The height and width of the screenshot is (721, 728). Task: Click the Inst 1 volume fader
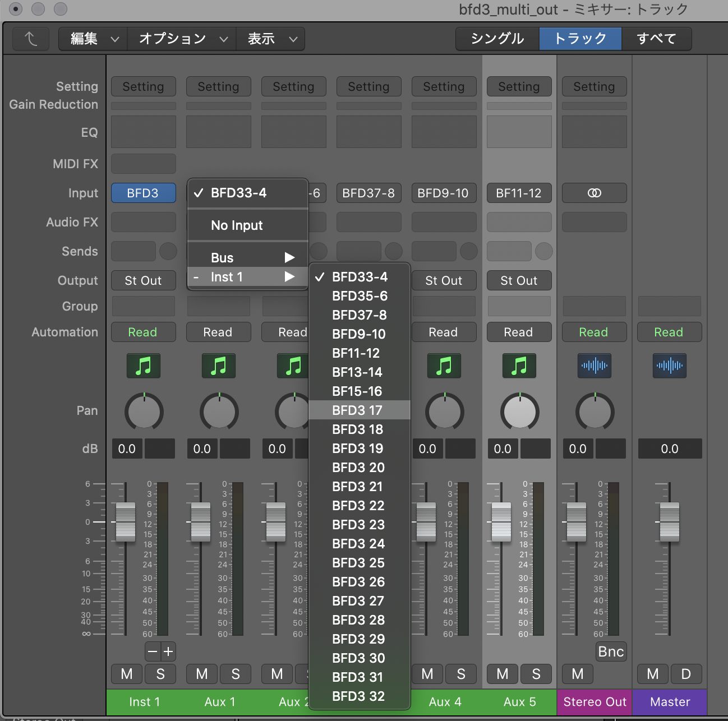126,522
